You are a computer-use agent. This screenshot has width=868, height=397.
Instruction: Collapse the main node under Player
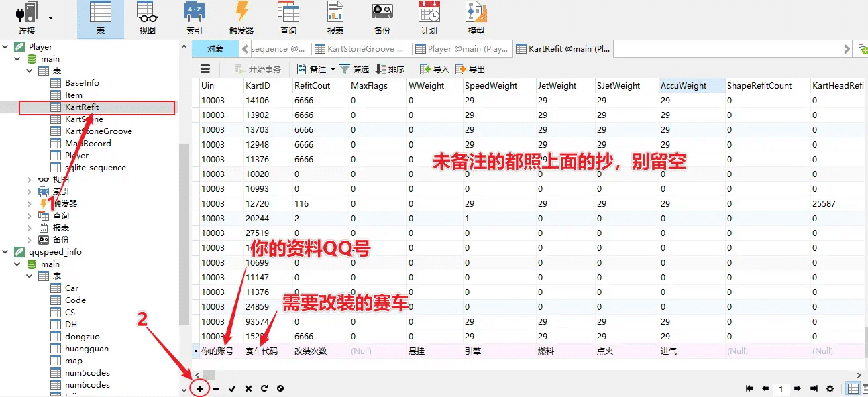click(17, 59)
